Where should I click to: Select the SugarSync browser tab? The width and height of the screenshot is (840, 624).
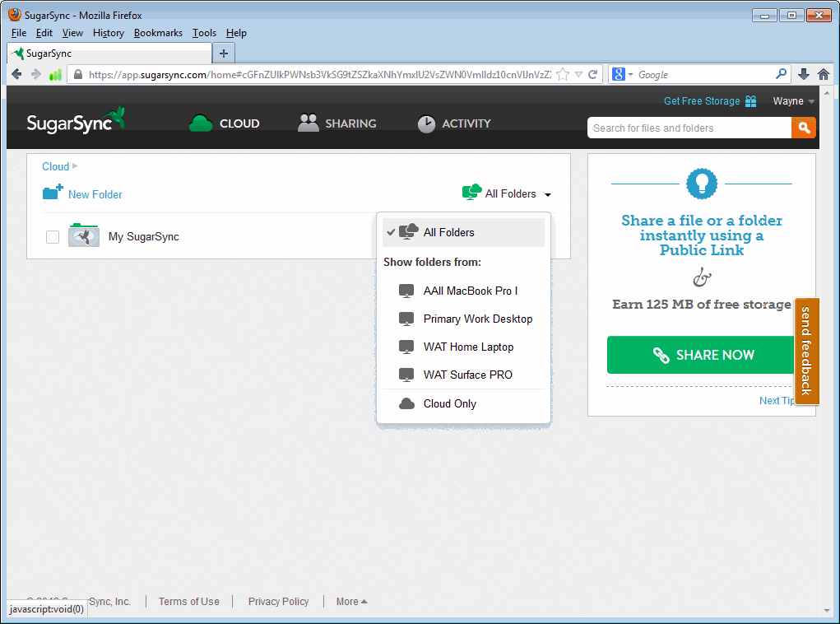(107, 52)
